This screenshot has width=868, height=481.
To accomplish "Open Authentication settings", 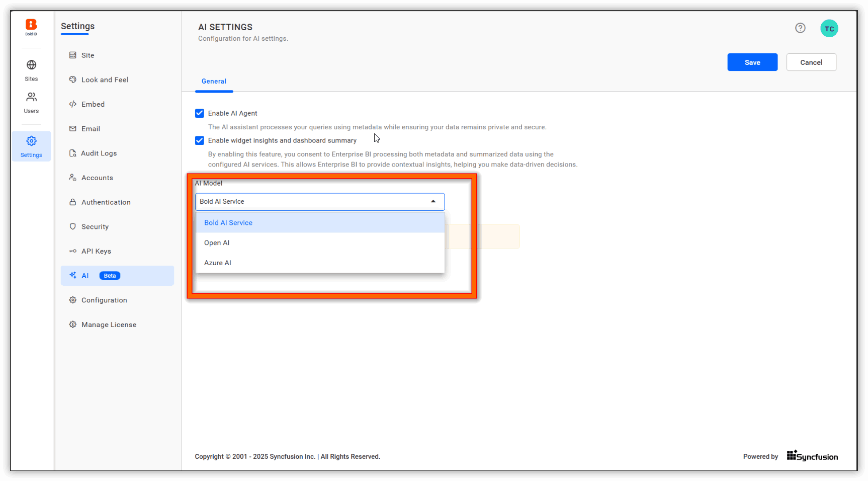I will pos(117,202).
